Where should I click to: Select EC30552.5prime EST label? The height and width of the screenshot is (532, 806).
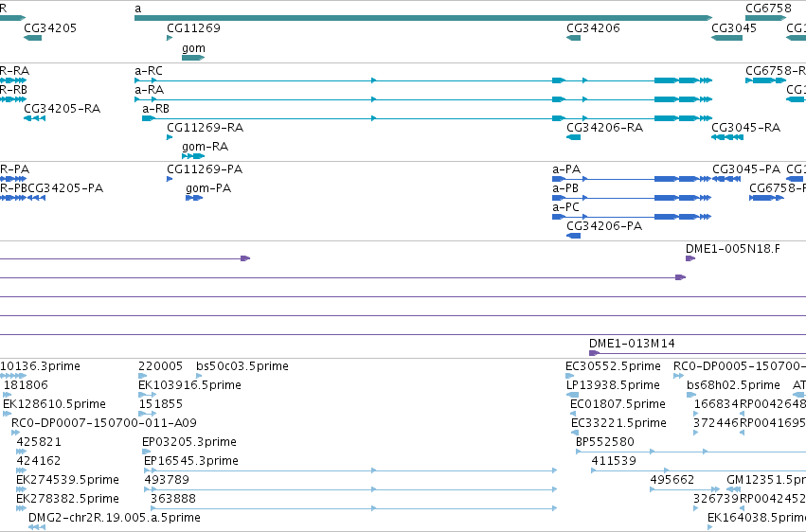[x=613, y=366]
